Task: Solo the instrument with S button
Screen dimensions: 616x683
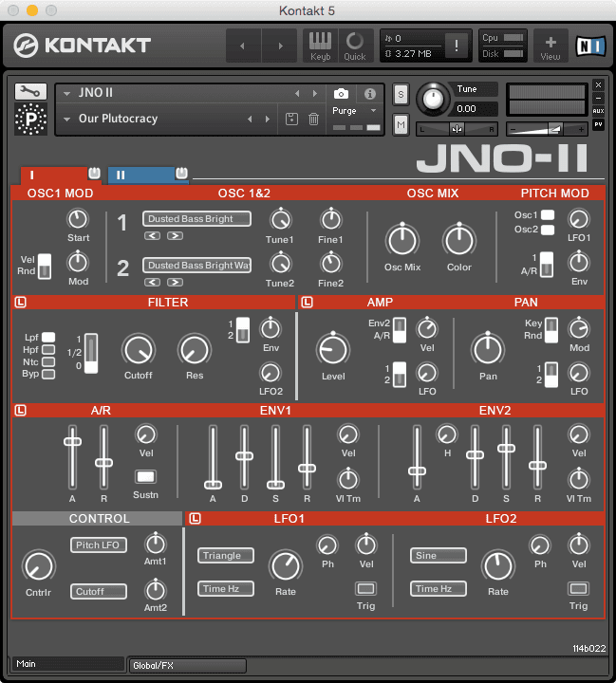Action: (x=401, y=95)
